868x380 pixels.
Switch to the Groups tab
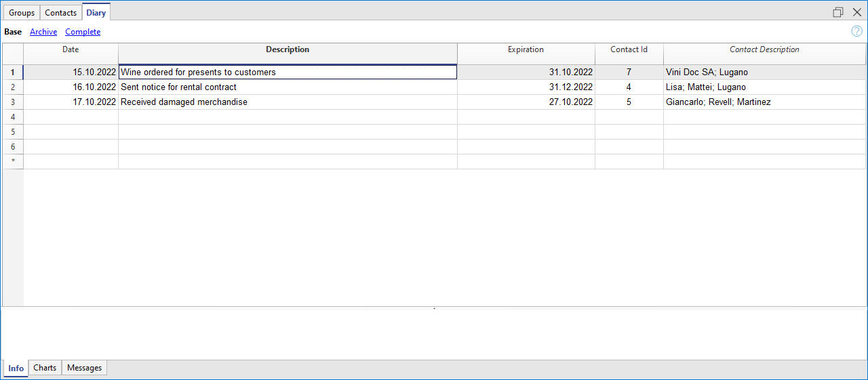pyautogui.click(x=22, y=13)
